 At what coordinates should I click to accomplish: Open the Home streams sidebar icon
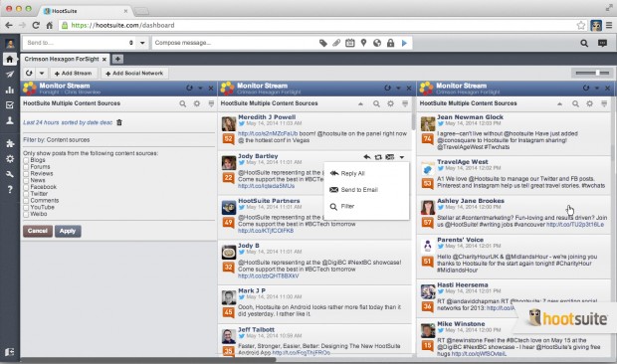[9, 60]
